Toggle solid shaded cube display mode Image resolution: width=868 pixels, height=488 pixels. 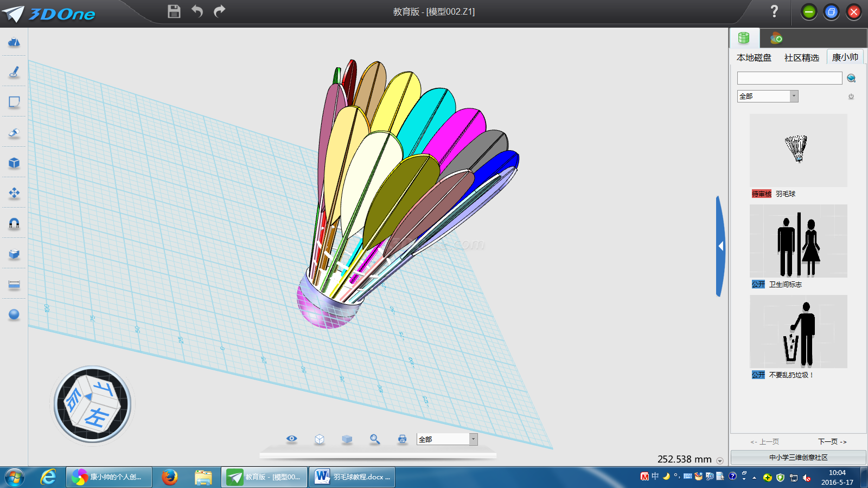347,439
